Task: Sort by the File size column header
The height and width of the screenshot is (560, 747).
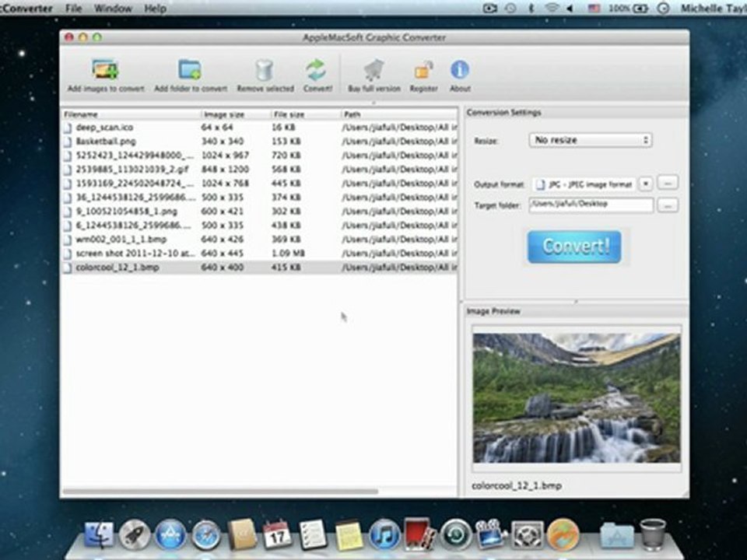Action: 306,114
